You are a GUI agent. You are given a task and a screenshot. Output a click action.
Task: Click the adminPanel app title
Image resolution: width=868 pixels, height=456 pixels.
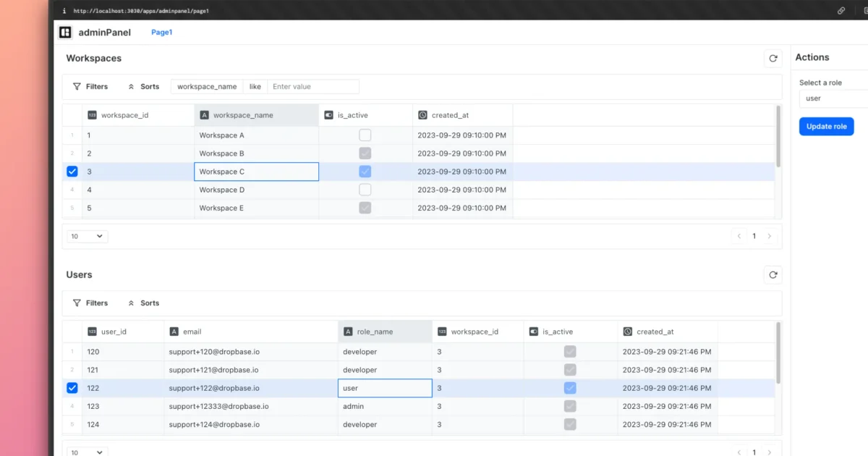104,33
